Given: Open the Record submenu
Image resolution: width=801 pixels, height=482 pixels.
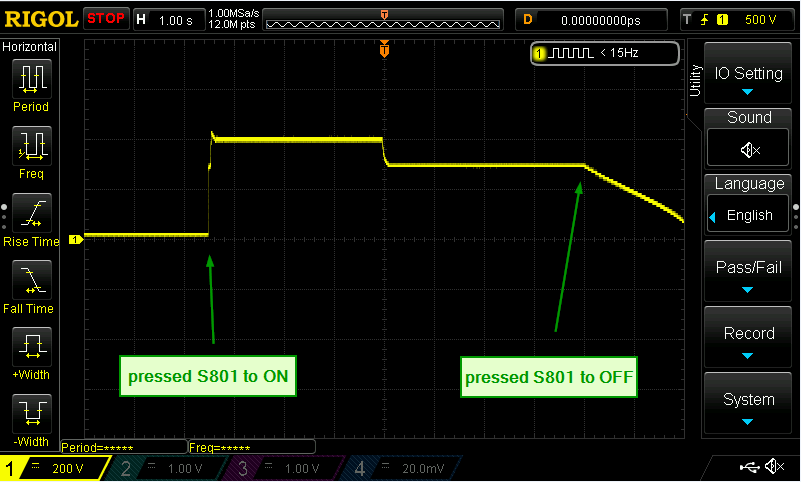Looking at the screenshot, I should [748, 337].
